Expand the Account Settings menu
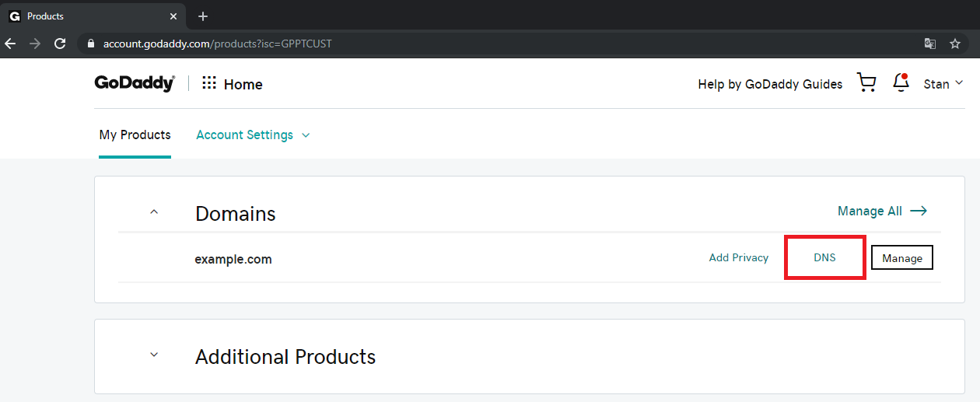Screen dimensions: 980x402 (253, 135)
